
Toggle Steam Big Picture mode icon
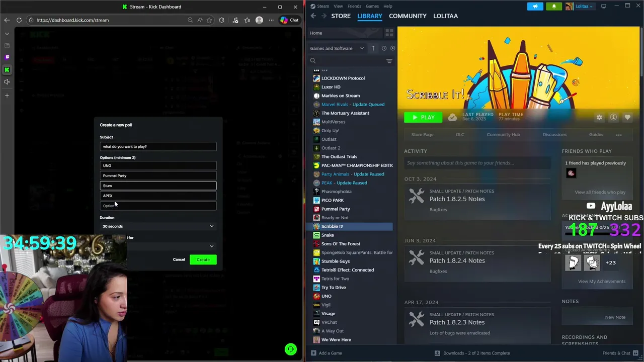tap(604, 6)
